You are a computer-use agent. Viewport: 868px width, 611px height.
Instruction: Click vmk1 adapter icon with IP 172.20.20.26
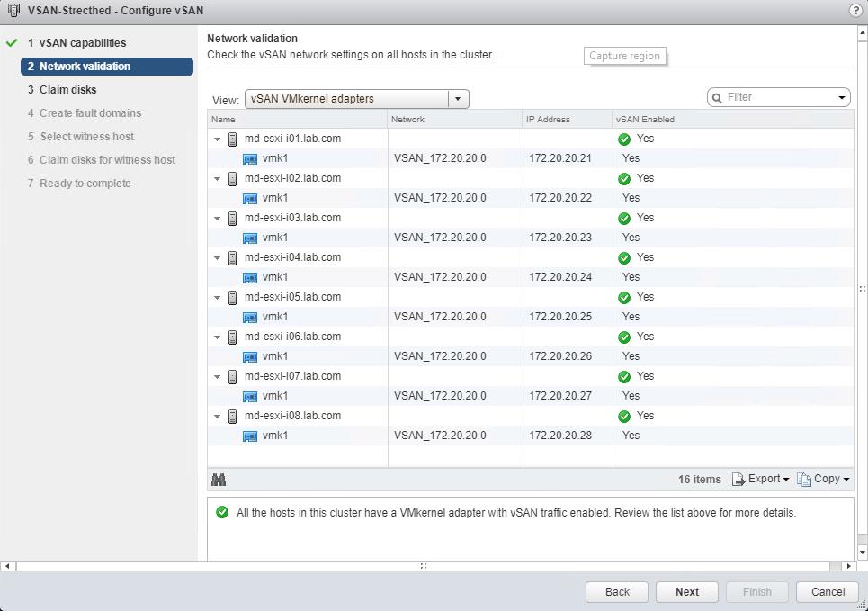[250, 356]
